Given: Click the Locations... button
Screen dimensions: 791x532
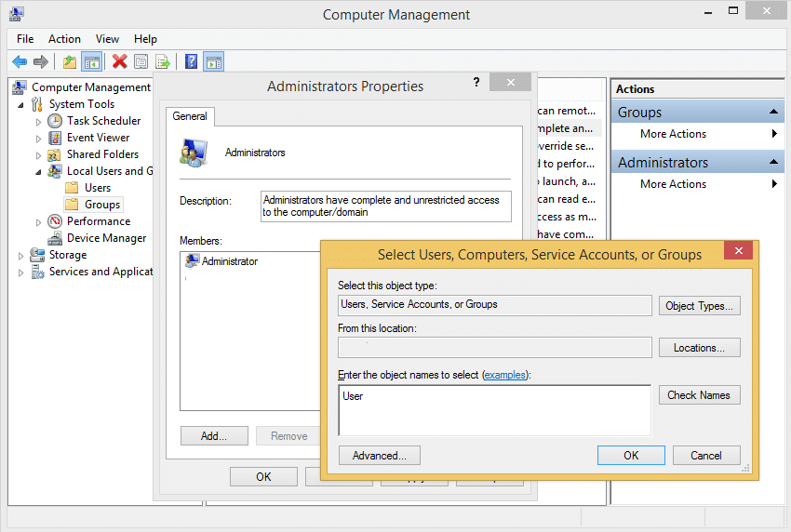Looking at the screenshot, I should 699,348.
